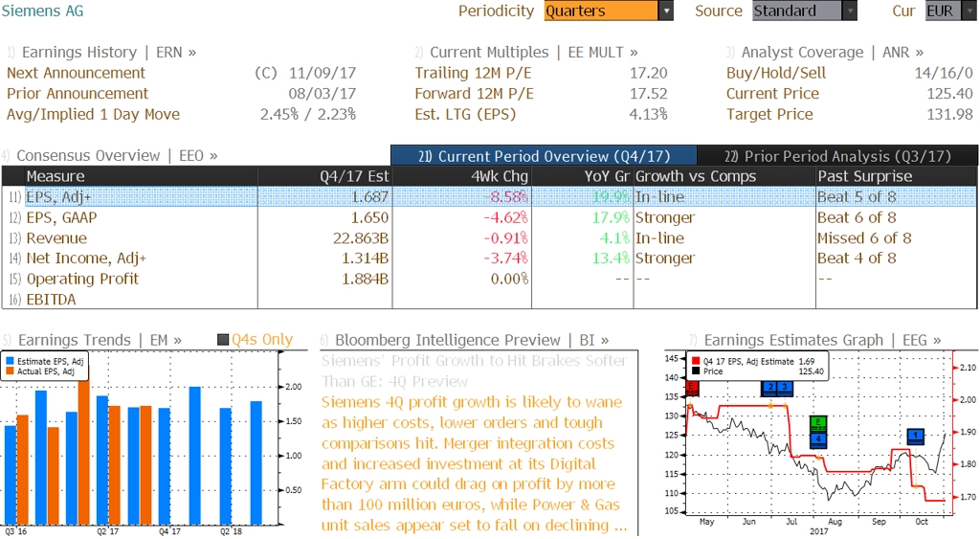
Task: Switch to Prior Period Analysis (Q3/17) tab
Action: tap(837, 156)
